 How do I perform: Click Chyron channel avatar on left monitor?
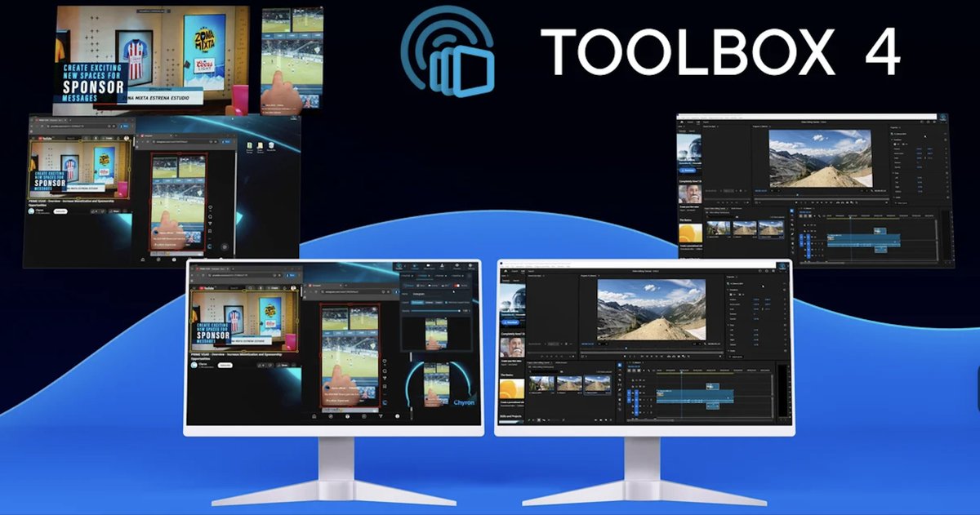coord(195,365)
